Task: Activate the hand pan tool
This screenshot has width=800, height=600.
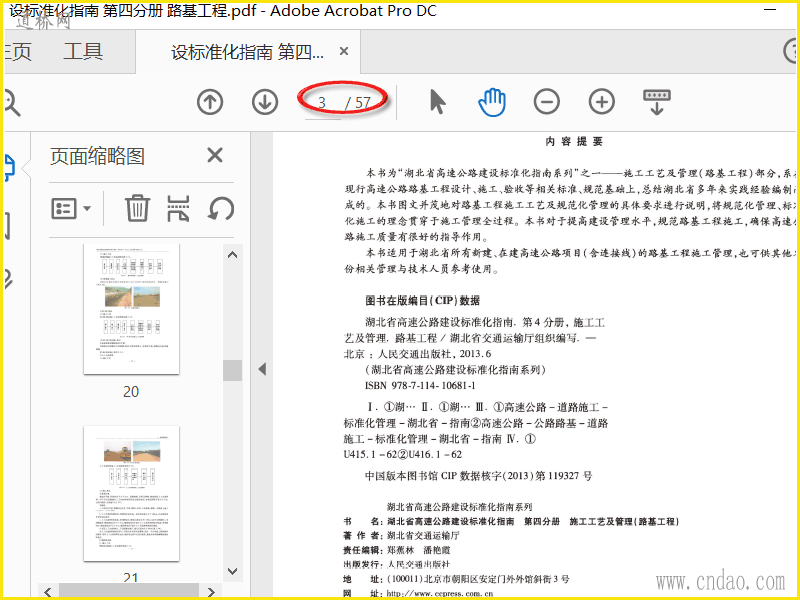Action: pyautogui.click(x=492, y=102)
